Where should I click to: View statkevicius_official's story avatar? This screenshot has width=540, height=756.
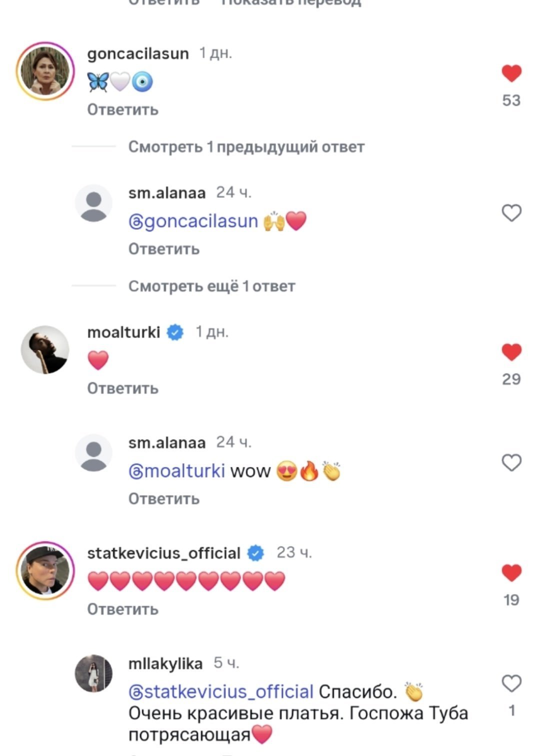click(x=45, y=570)
